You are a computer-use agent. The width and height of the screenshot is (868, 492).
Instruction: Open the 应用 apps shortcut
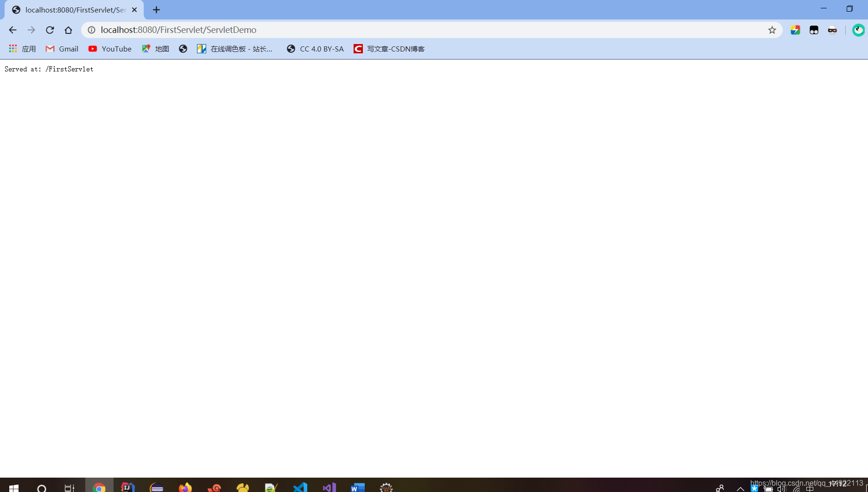click(x=22, y=49)
